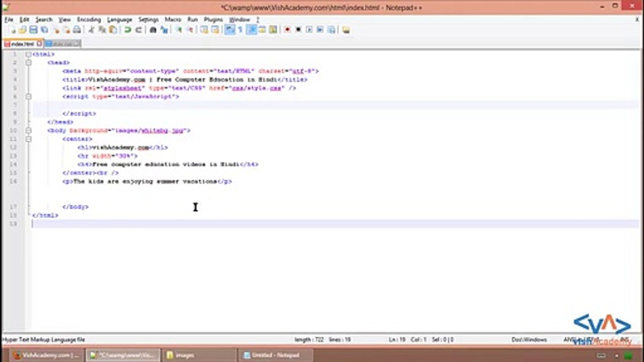Click the Paste clipboard icon
Screen dimensions: 644x362
point(113,30)
